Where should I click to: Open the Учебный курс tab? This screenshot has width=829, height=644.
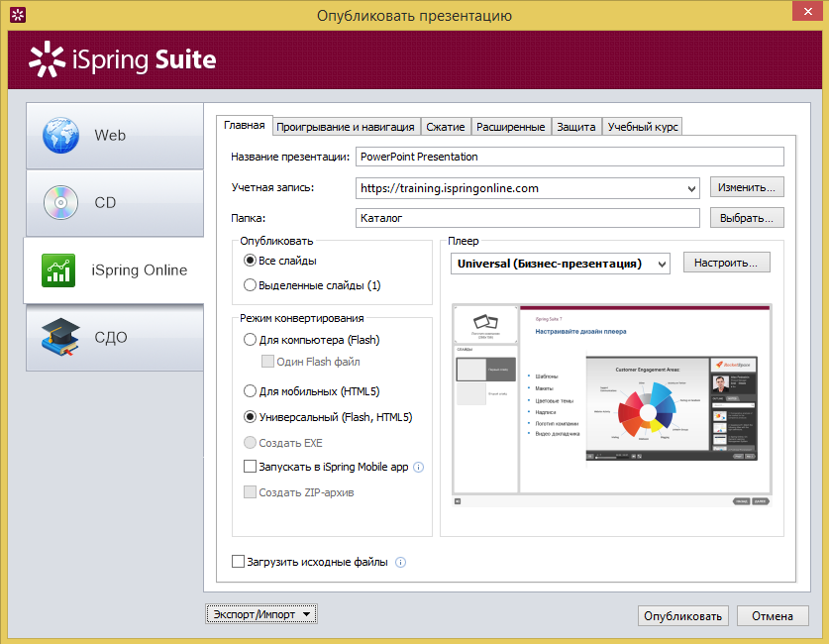643,127
